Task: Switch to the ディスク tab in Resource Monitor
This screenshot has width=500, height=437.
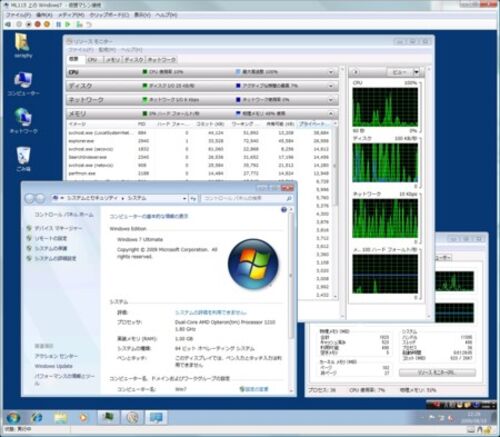Action: 134,60
